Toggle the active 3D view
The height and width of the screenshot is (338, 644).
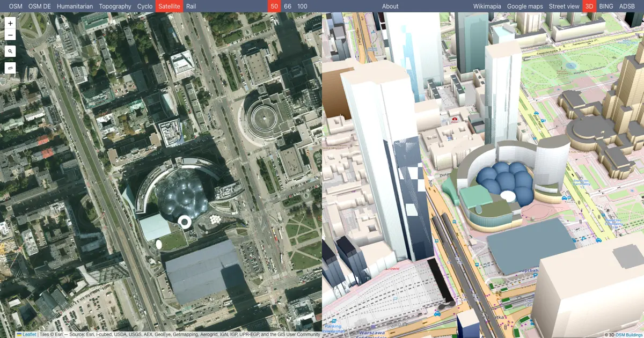[x=589, y=6]
